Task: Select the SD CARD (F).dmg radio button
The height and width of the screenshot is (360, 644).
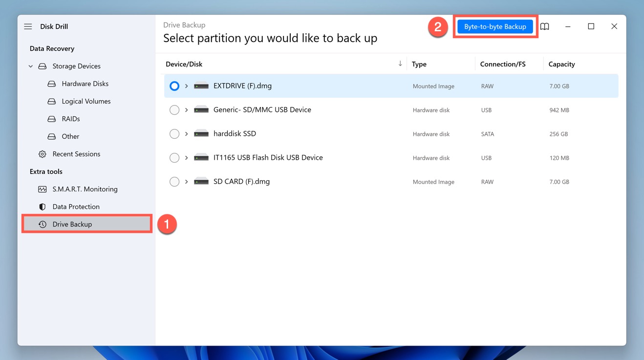Action: tap(174, 182)
